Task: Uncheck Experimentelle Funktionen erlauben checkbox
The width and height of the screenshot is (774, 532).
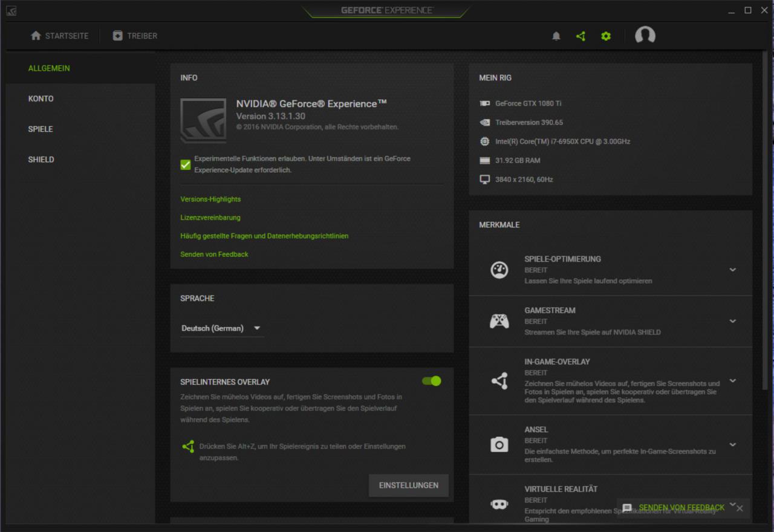Action: coord(186,164)
